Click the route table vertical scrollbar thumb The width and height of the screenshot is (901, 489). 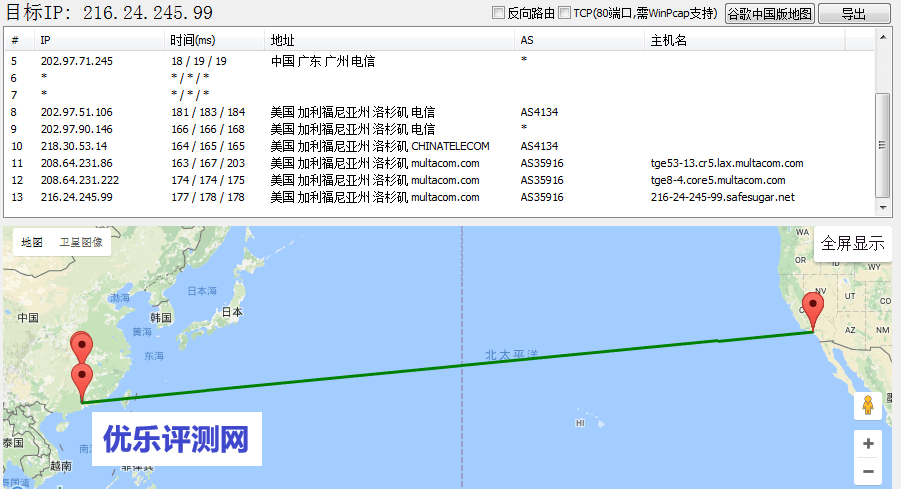pos(883,145)
